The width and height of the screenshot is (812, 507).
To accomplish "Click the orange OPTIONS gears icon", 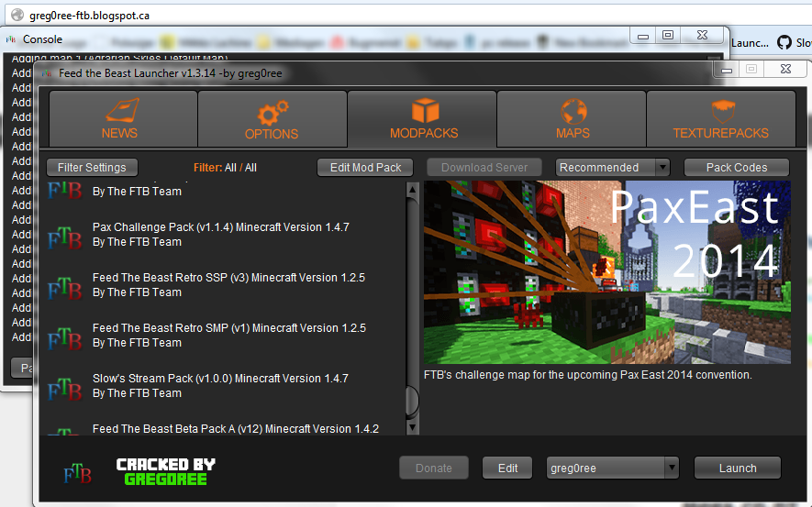I will coord(273,113).
